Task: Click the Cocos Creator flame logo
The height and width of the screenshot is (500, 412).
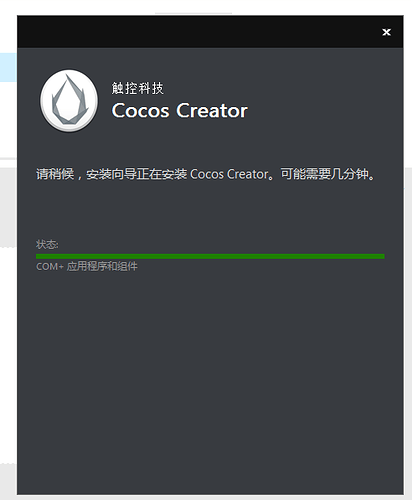Action: point(69,100)
